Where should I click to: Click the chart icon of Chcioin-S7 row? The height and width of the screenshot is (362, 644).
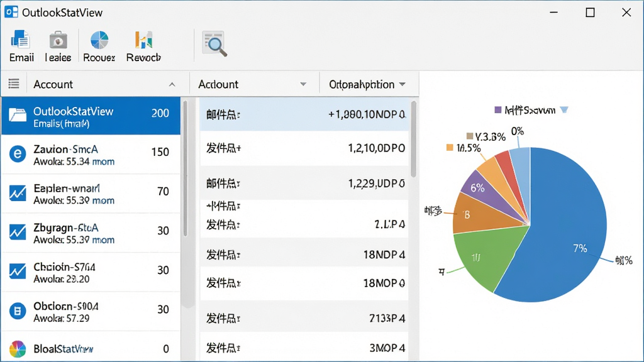pos(18,271)
